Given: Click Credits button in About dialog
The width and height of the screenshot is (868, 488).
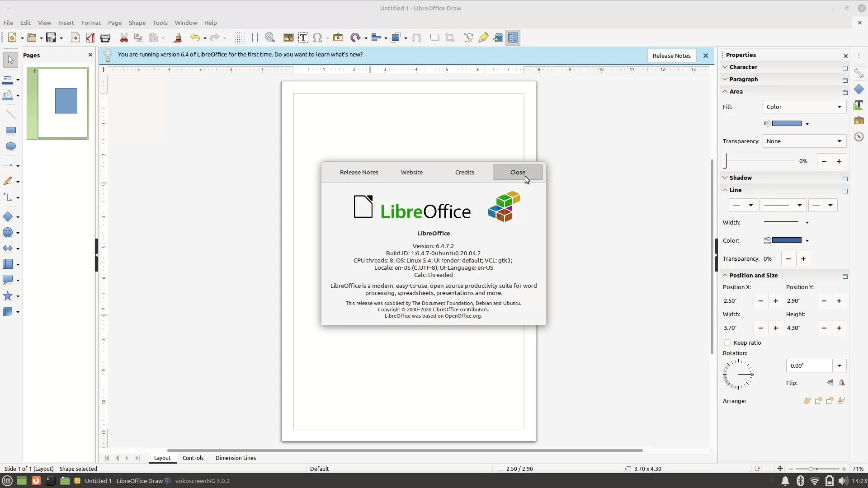Looking at the screenshot, I should click(464, 173).
